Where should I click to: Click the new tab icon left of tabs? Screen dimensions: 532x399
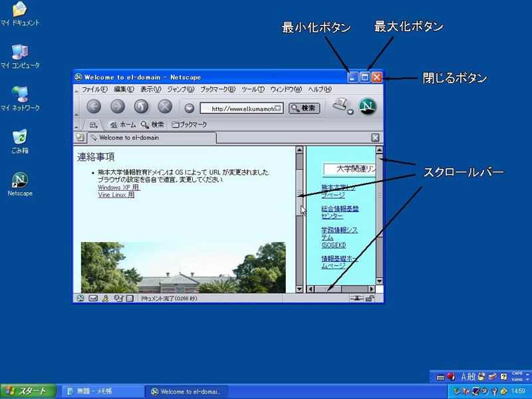[x=80, y=138]
